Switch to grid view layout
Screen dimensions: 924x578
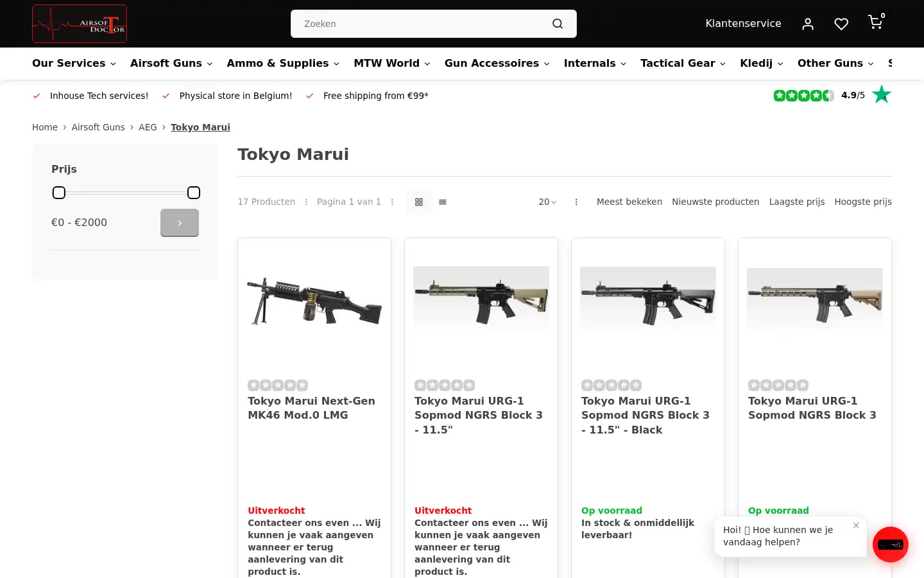tap(419, 202)
